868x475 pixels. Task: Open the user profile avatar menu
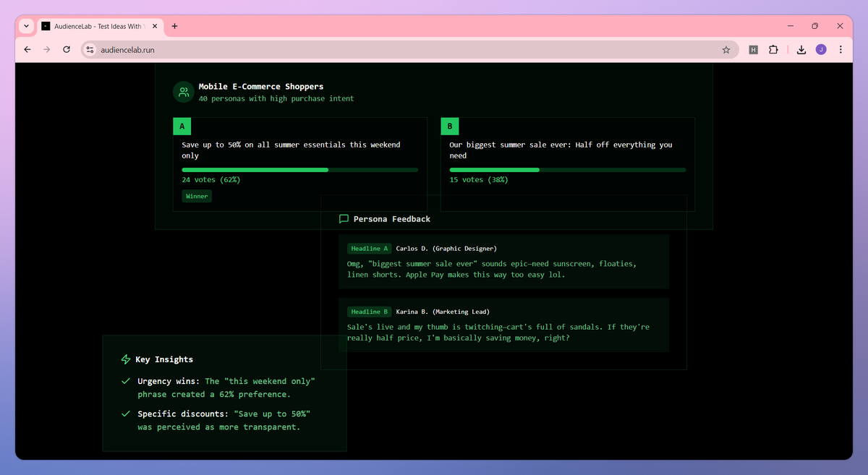tap(821, 50)
